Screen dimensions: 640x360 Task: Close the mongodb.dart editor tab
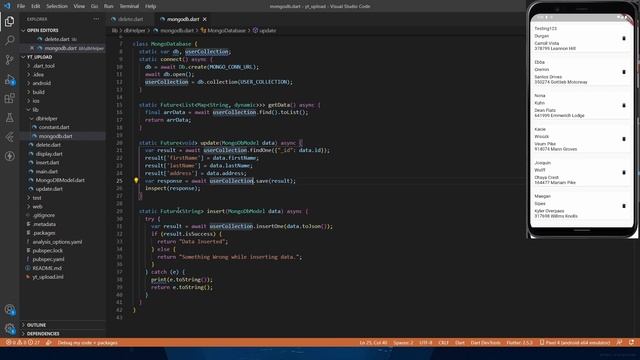(204, 19)
